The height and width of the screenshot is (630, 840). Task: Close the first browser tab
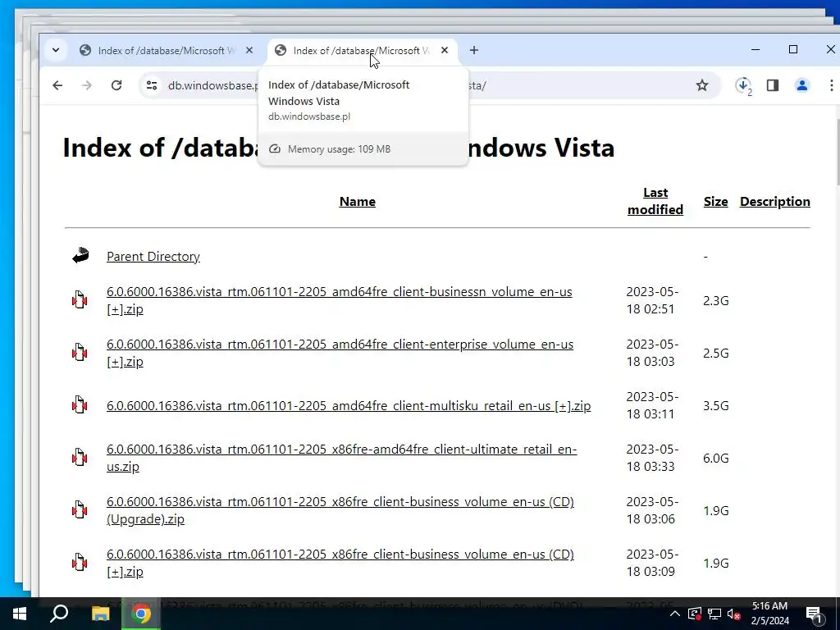coord(249,50)
